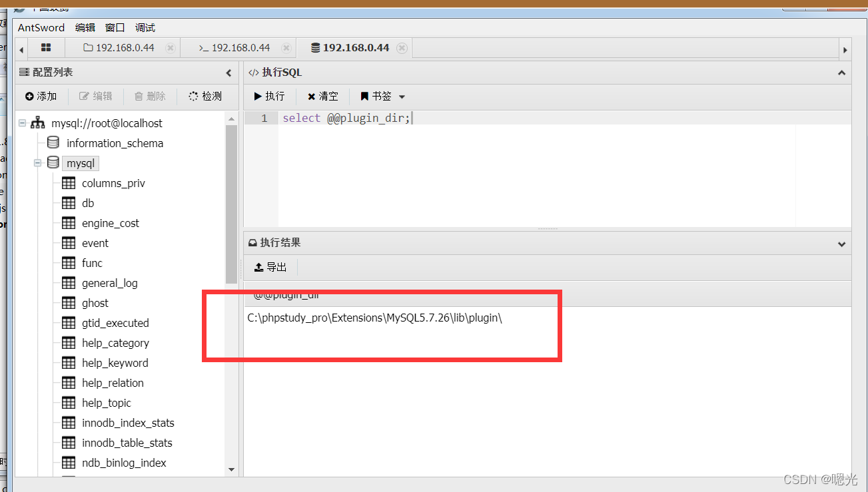Collapse the 执行结果 panel
Image resolution: width=868 pixels, height=492 pixels.
pyautogui.click(x=841, y=244)
